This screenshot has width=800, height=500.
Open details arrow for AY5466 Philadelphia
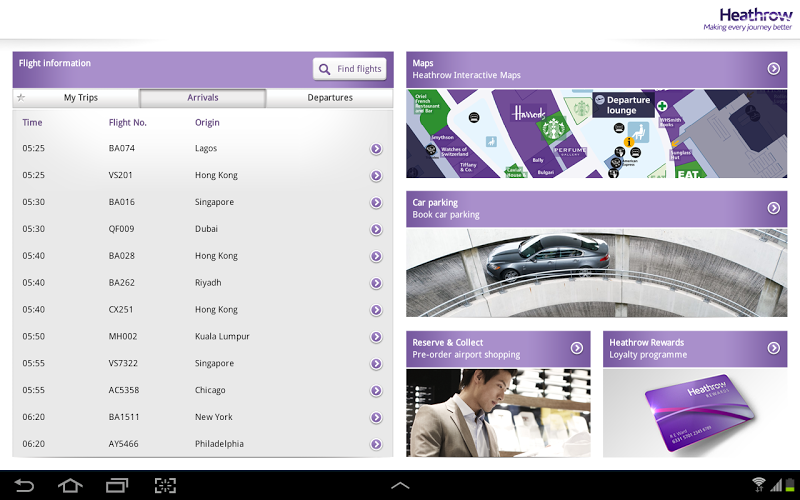tap(376, 444)
